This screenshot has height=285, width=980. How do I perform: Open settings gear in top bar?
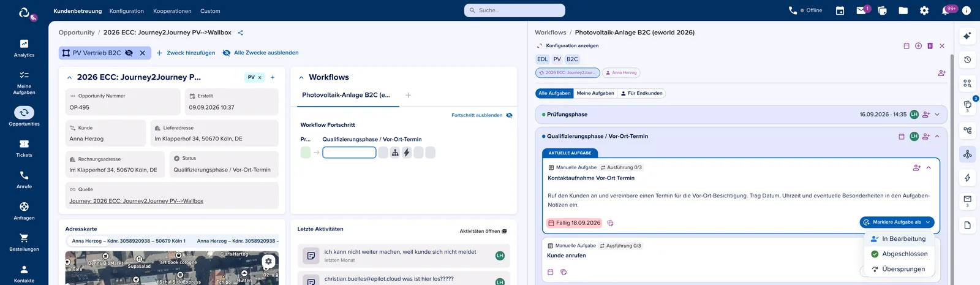(924, 10)
